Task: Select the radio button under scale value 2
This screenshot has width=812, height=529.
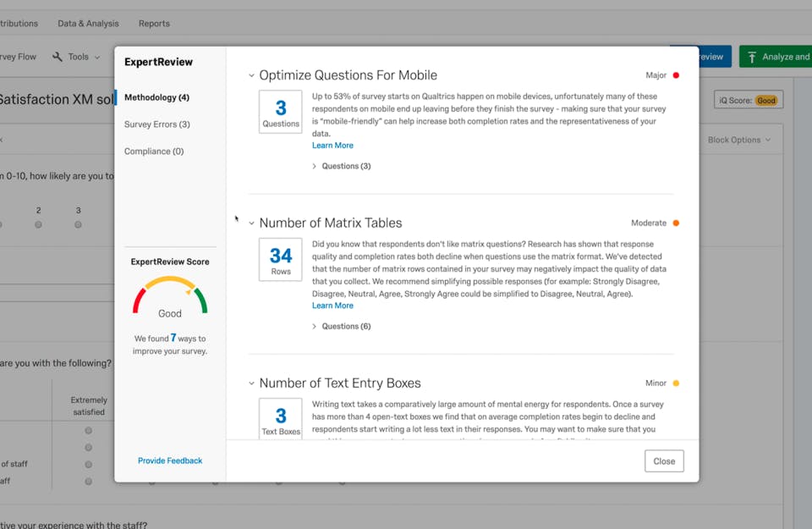Action: point(38,225)
